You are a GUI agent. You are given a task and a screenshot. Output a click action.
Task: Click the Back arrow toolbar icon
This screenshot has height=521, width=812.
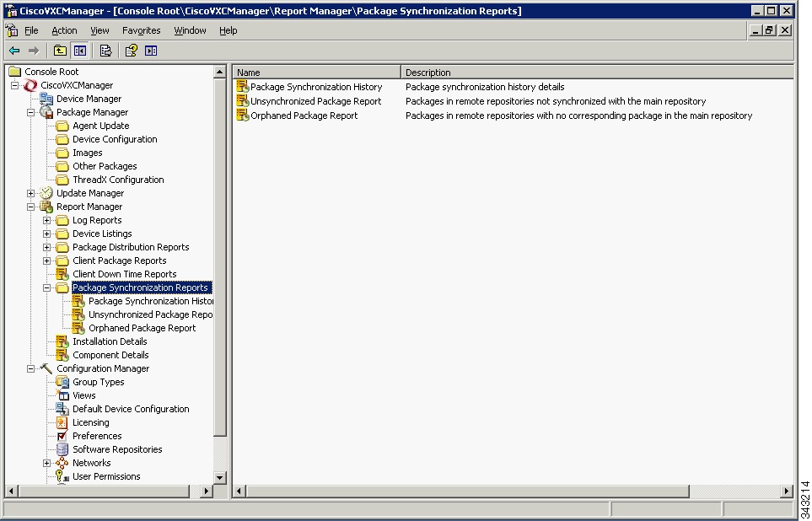pyautogui.click(x=14, y=51)
